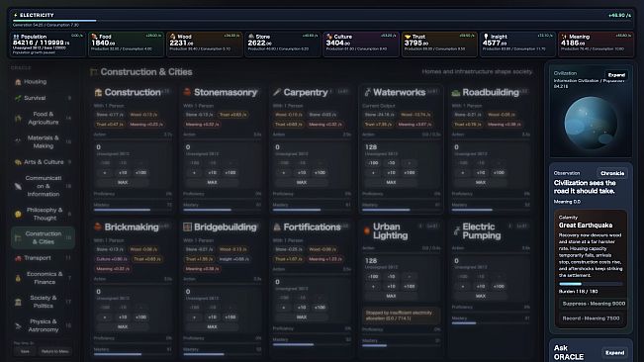644x362 pixels.
Task: Click the Waterworks card icon
Action: [367, 92]
